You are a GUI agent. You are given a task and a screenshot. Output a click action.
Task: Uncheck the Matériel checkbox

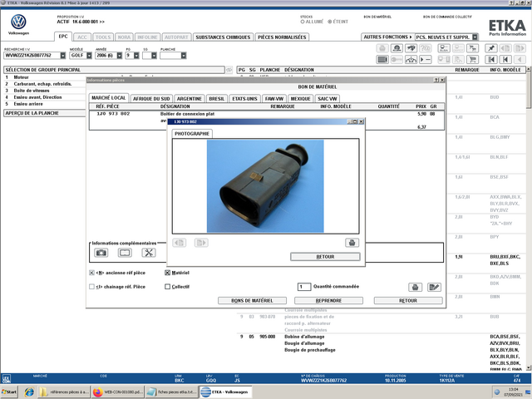(x=167, y=273)
